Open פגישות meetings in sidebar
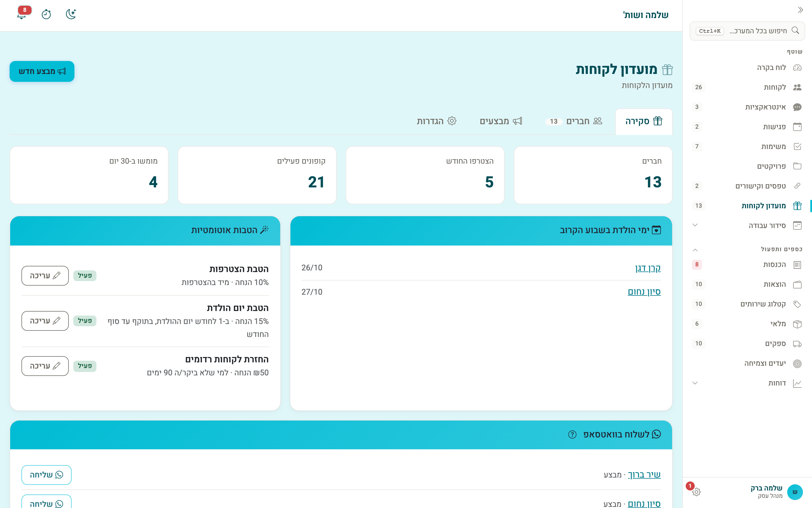The width and height of the screenshot is (812, 508). [x=747, y=127]
